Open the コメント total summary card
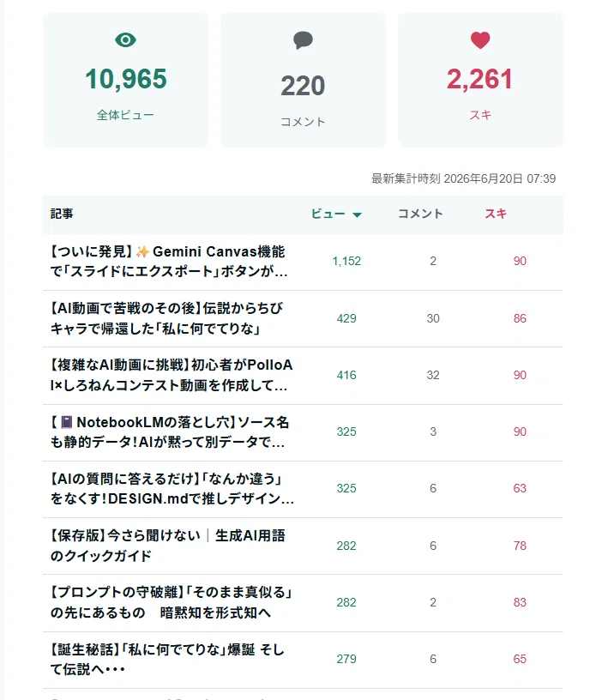 (x=303, y=80)
